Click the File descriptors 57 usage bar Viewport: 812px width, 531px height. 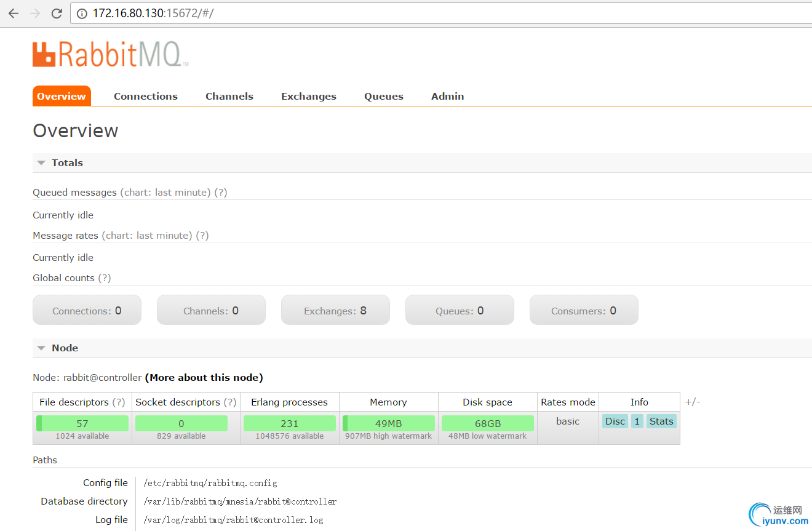(82, 423)
